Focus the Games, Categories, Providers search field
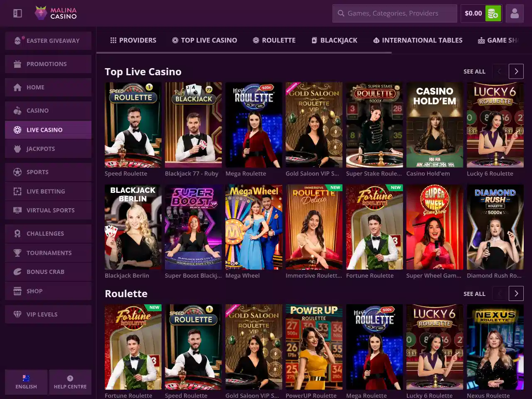This screenshot has width=532, height=399. (x=395, y=13)
